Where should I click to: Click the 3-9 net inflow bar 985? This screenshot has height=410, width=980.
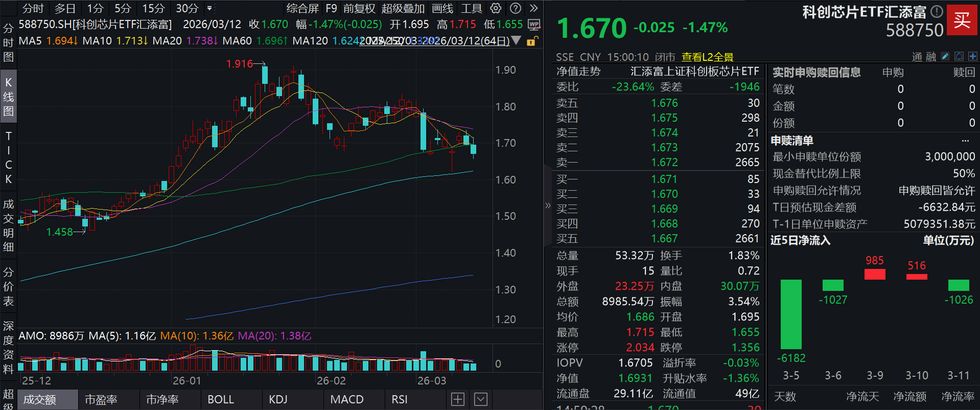pyautogui.click(x=875, y=274)
